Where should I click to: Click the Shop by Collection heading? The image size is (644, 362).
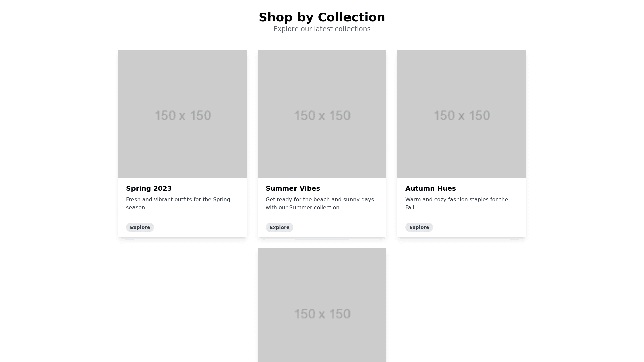[x=322, y=17]
